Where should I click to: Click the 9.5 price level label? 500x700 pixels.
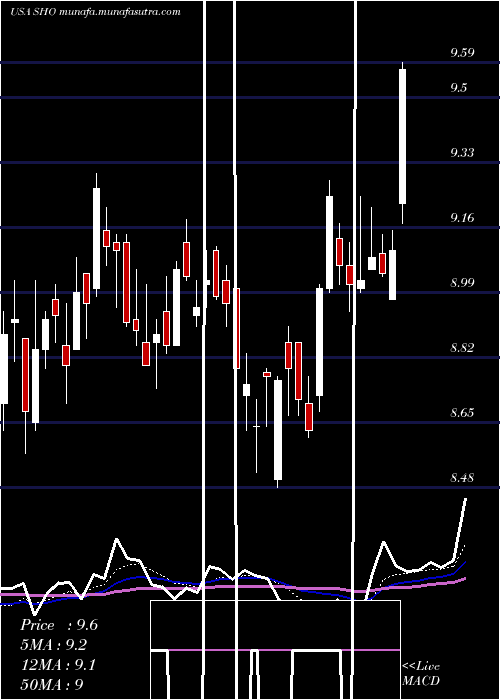(458, 88)
